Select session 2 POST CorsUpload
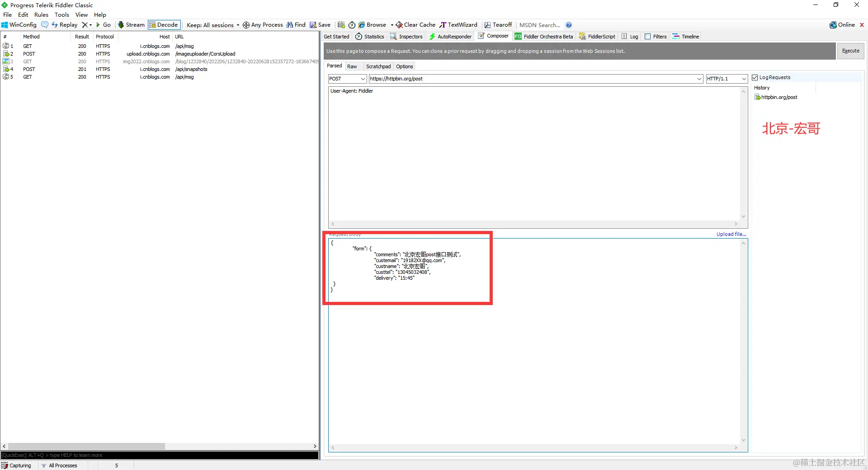Viewport: 868px width, 470px height. [x=160, y=54]
